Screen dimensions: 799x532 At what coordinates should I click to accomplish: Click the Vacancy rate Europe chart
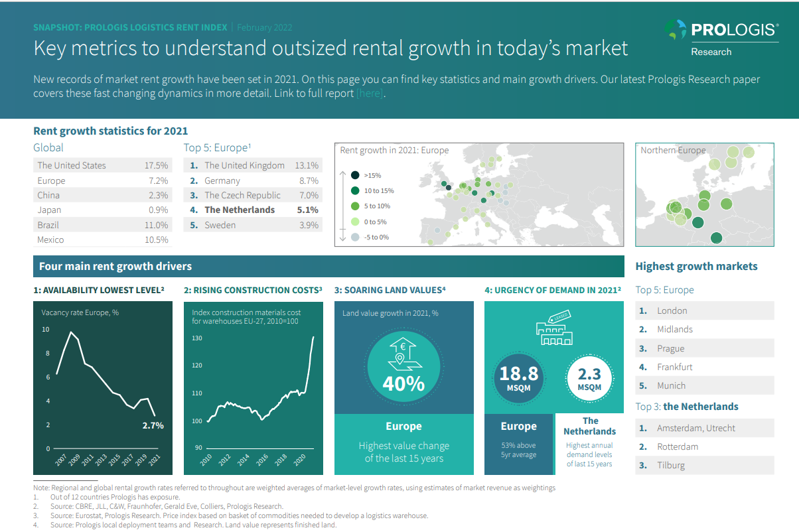click(x=103, y=388)
